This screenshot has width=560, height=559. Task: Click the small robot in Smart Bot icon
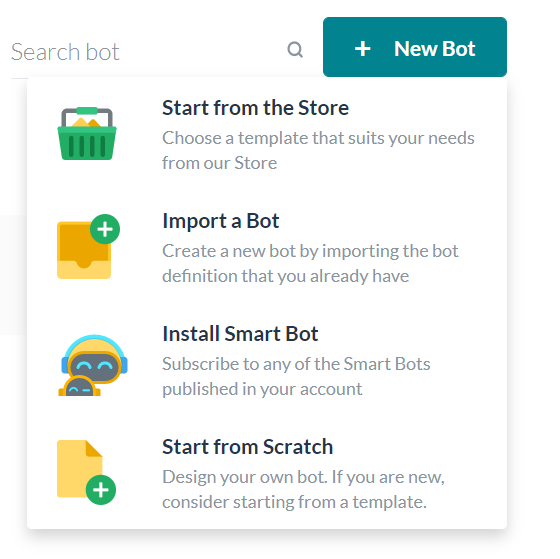coord(80,386)
